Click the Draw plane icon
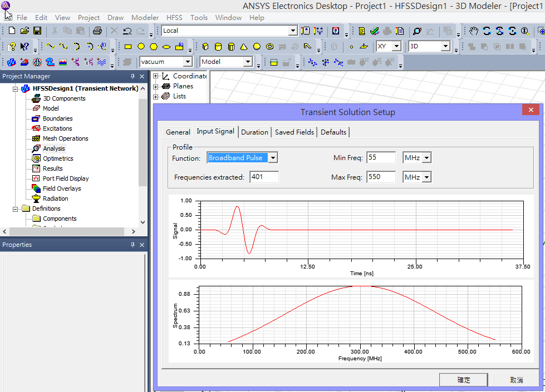Image resolution: width=545 pixels, height=392 pixels. (x=364, y=47)
